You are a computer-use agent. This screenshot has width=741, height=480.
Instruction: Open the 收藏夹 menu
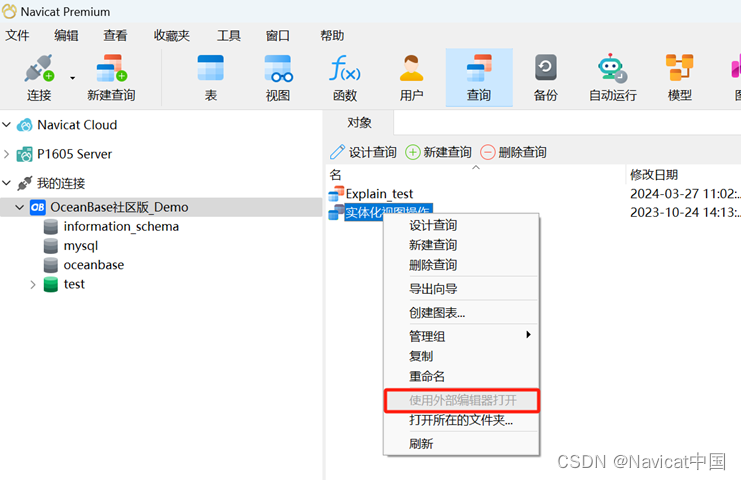[172, 35]
